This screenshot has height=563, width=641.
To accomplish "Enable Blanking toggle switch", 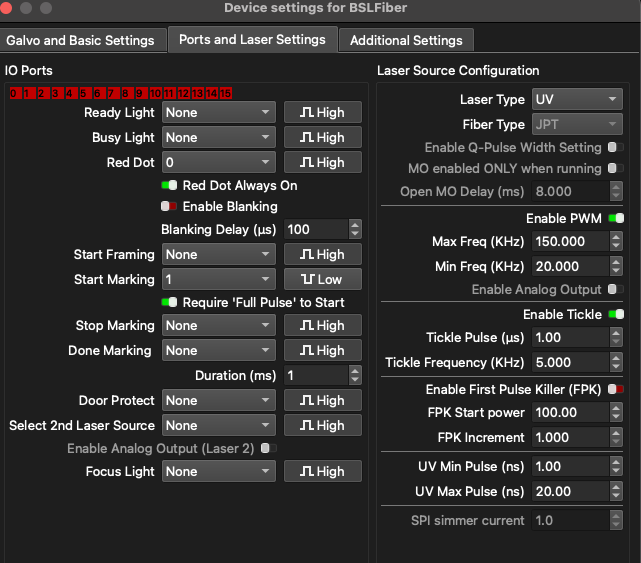I will click(x=169, y=207).
